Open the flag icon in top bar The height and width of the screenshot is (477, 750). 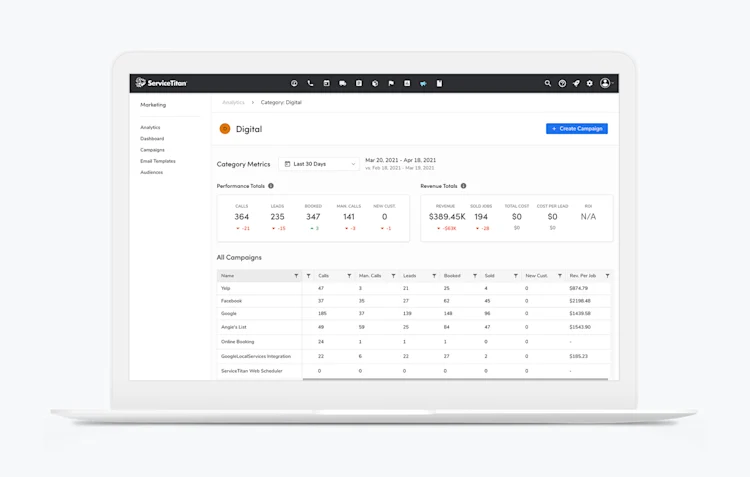point(391,83)
